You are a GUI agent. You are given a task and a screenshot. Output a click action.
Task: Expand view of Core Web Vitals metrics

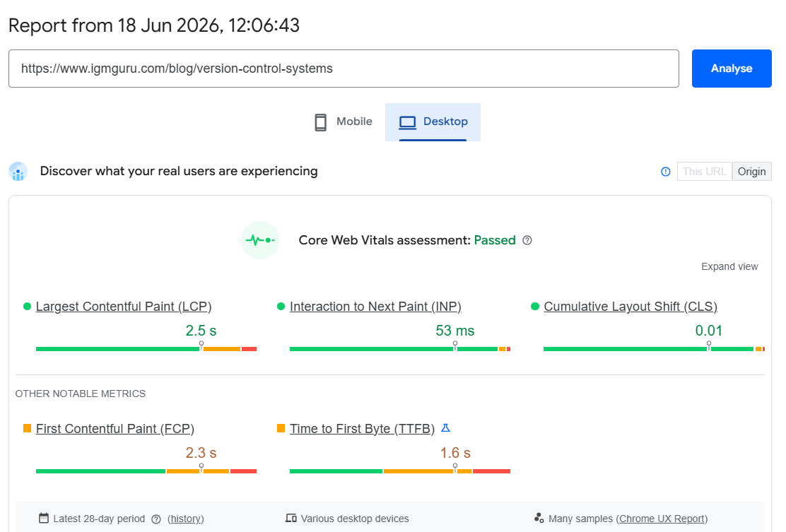[x=729, y=266]
